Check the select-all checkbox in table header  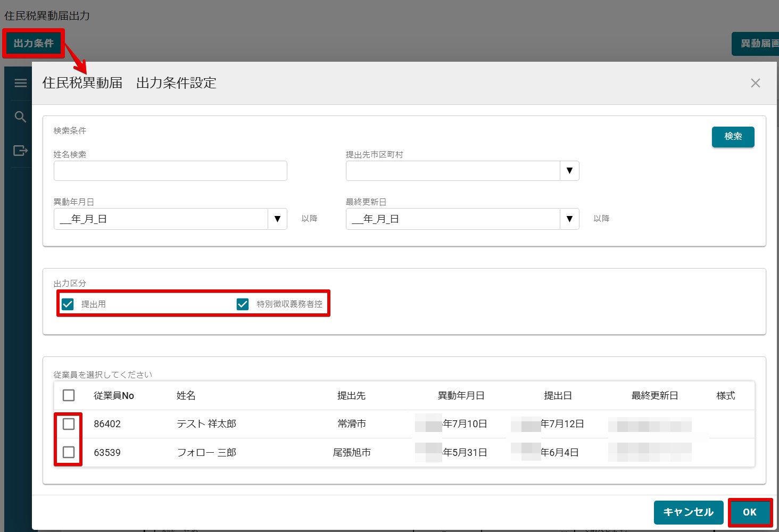pyautogui.click(x=69, y=395)
